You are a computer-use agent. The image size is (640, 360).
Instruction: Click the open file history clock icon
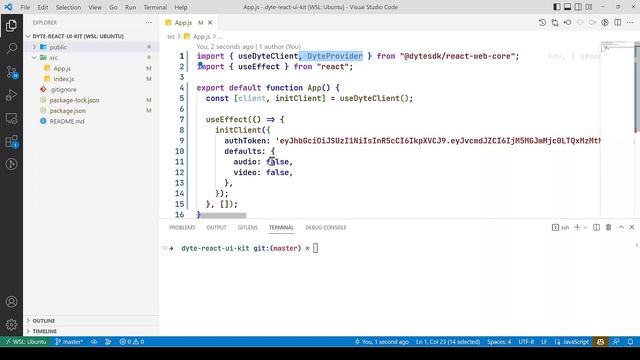pos(542,23)
